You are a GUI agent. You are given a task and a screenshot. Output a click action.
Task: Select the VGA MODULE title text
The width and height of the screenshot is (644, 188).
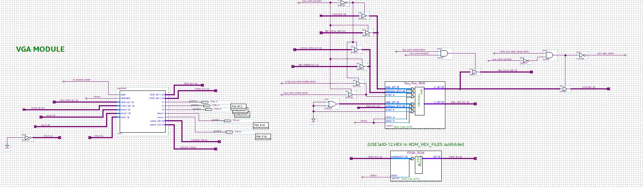(x=40, y=49)
